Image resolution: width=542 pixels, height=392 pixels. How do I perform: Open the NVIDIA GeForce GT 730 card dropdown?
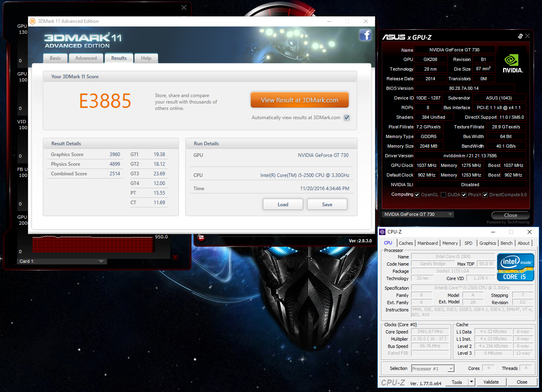pos(418,214)
